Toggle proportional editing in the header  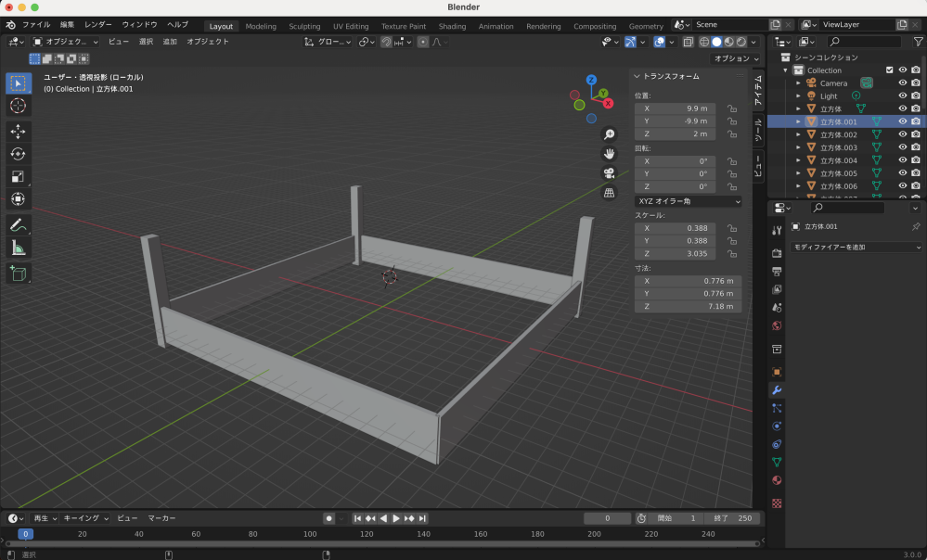423,42
